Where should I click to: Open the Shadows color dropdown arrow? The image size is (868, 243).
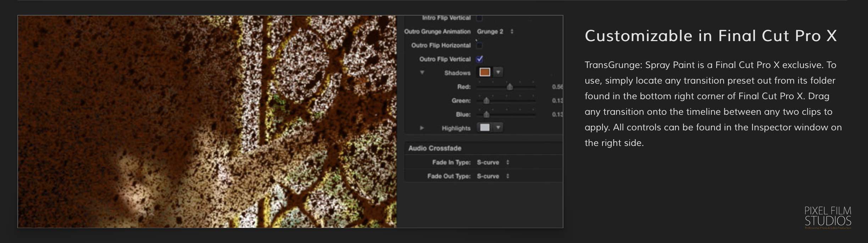click(x=498, y=72)
